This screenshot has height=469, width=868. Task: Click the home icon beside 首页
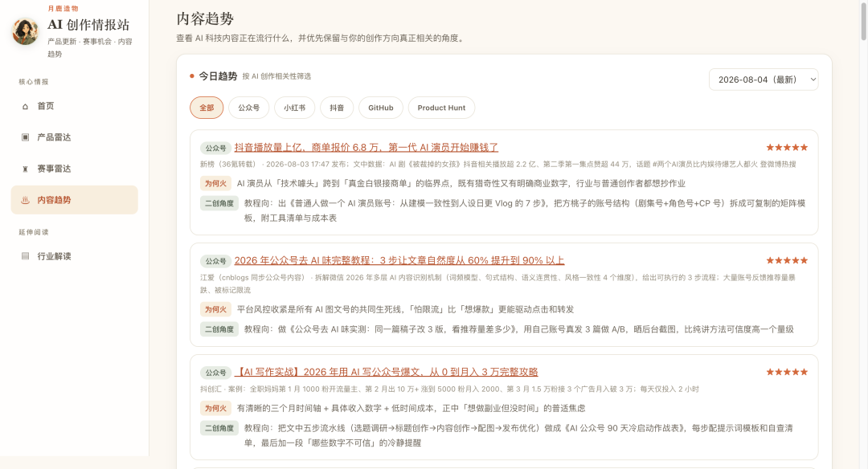tap(25, 106)
